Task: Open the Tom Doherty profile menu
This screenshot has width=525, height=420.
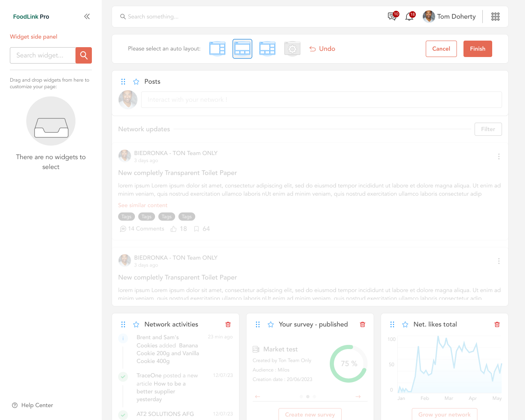Action: click(450, 16)
